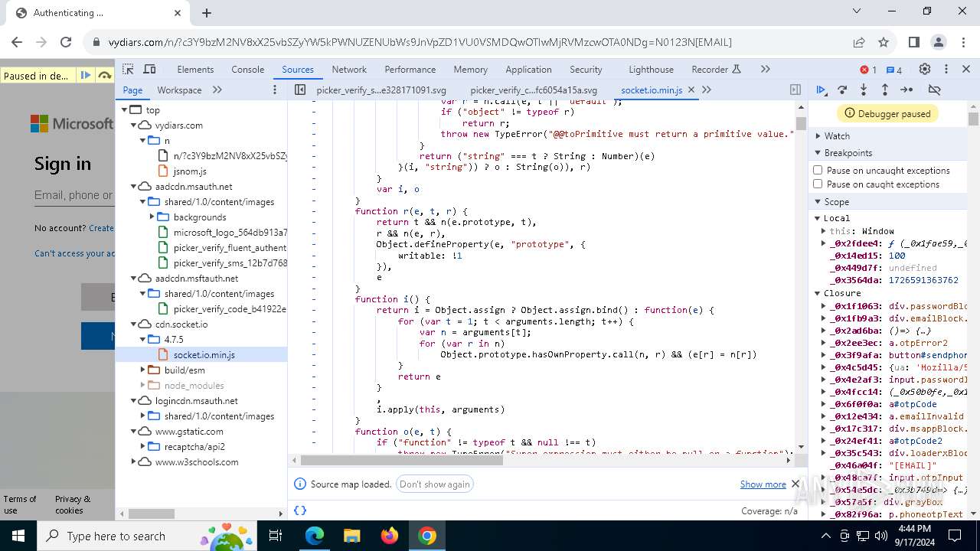Open File Explorer from the taskbar
The width and height of the screenshot is (980, 551).
(x=351, y=536)
